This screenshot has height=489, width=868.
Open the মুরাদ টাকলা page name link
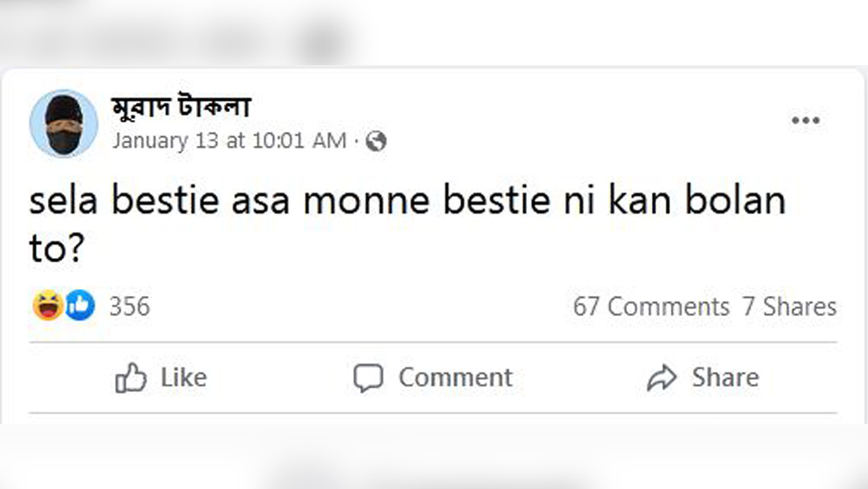(x=181, y=108)
